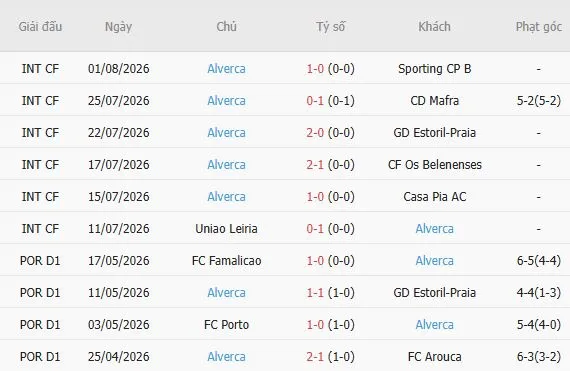
Task: Open FC Famalicao team page
Action: [226, 261]
